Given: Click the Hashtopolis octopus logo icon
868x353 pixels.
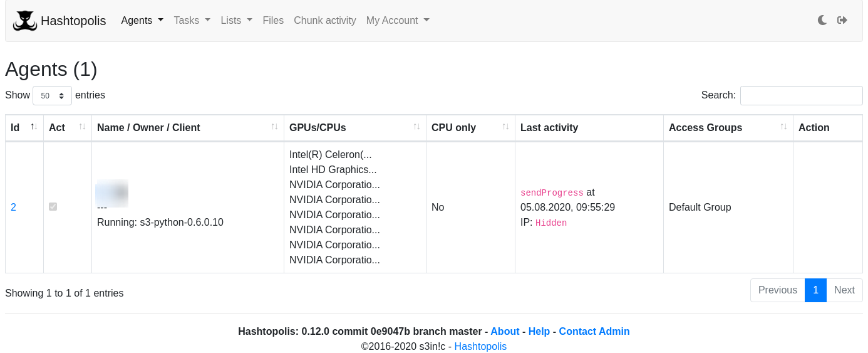Looking at the screenshot, I should pyautogui.click(x=25, y=21).
